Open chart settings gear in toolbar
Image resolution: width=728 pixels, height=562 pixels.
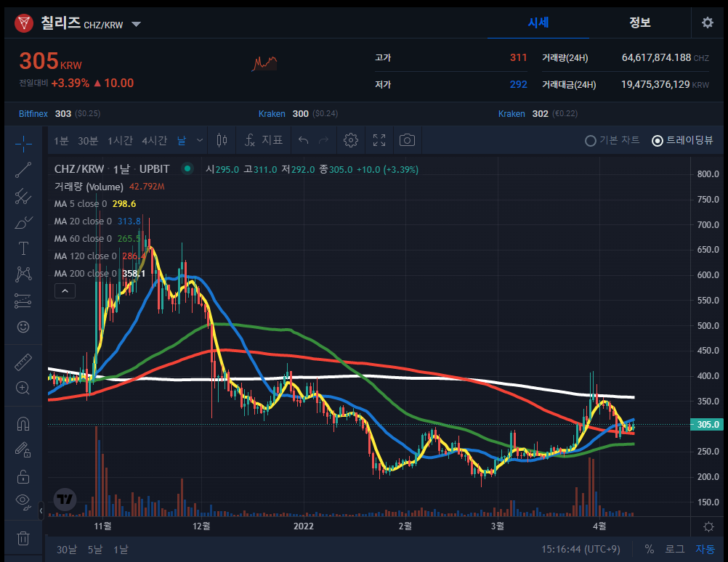[350, 140]
